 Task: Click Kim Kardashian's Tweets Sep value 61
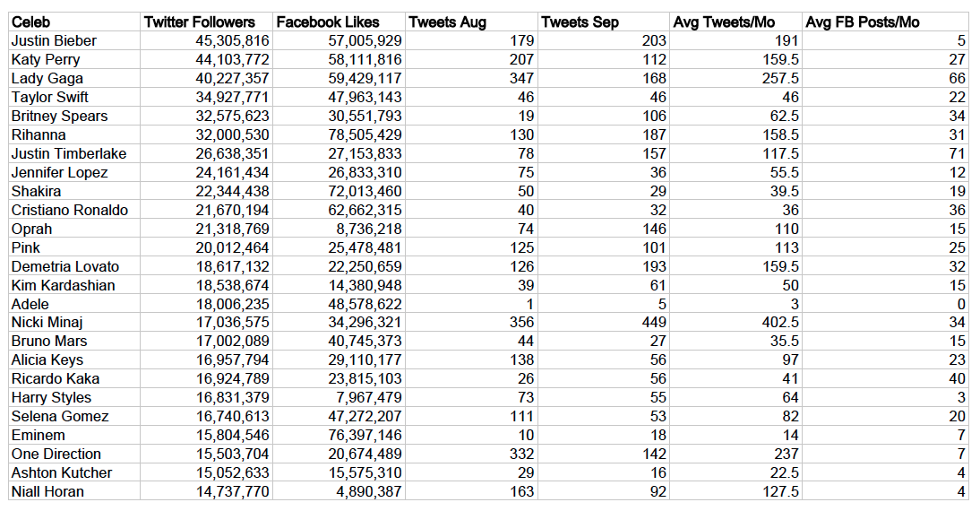604,285
